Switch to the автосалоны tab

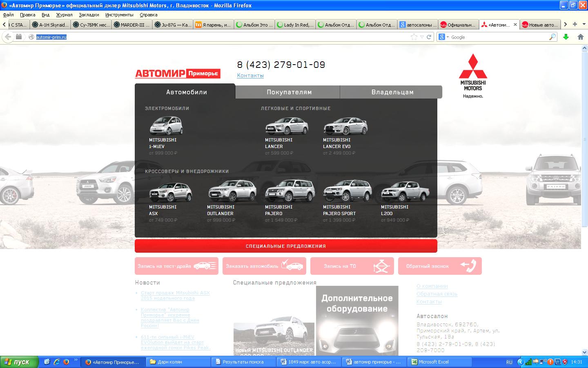[x=418, y=25]
